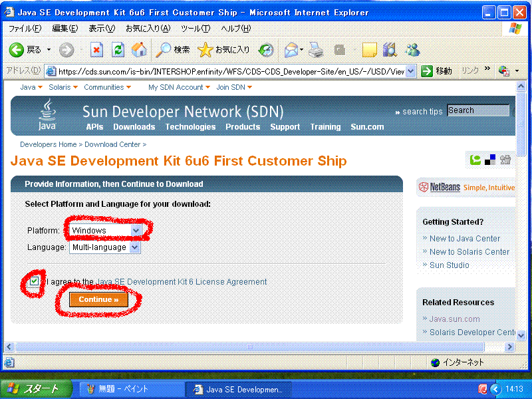Click the tray expand arrow icon
532x399 pixels.
pyautogui.click(x=495, y=389)
